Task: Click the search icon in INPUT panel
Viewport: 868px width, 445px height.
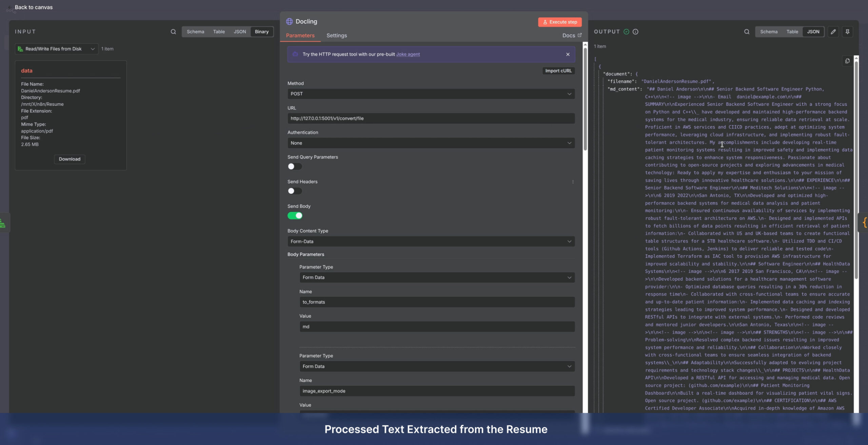Action: (x=173, y=32)
